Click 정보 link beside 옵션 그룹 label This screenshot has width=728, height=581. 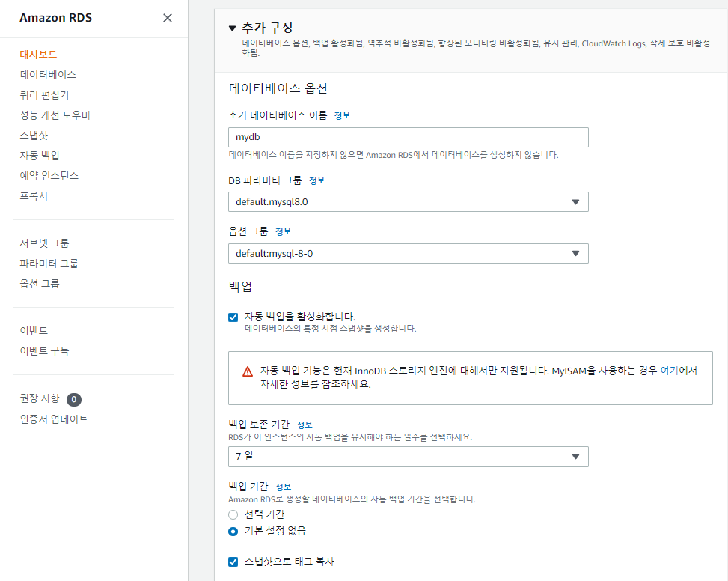pos(284,232)
